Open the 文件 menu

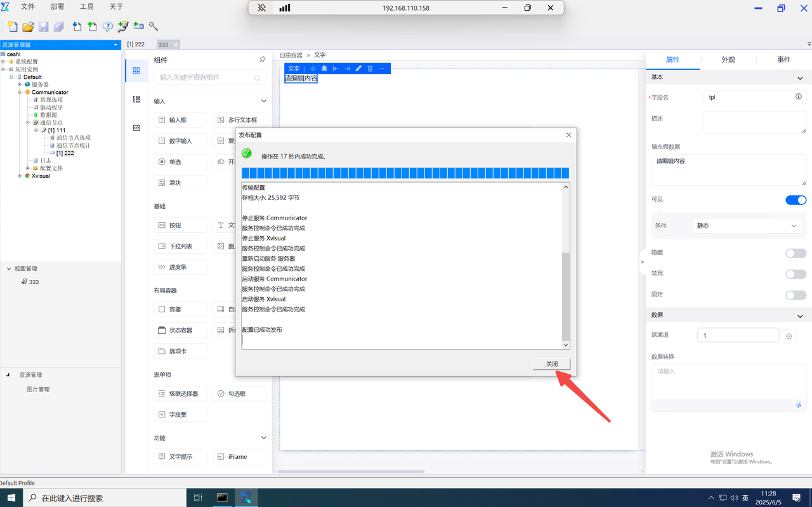[28, 7]
